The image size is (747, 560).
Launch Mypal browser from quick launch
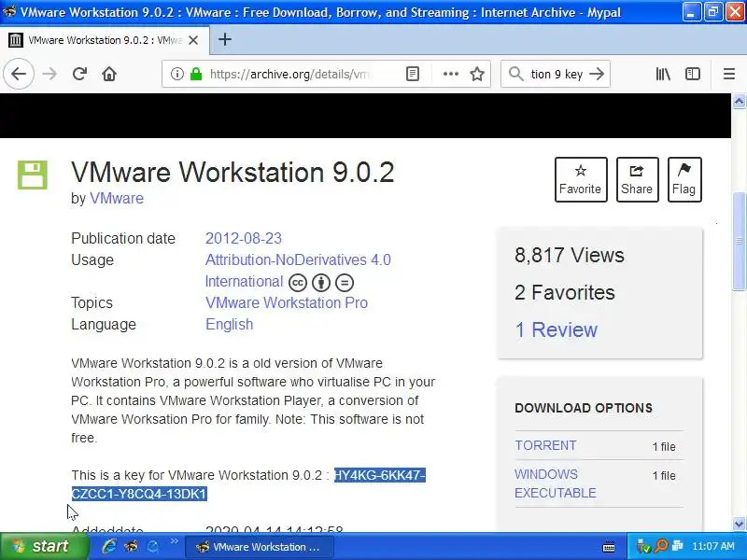click(x=131, y=546)
